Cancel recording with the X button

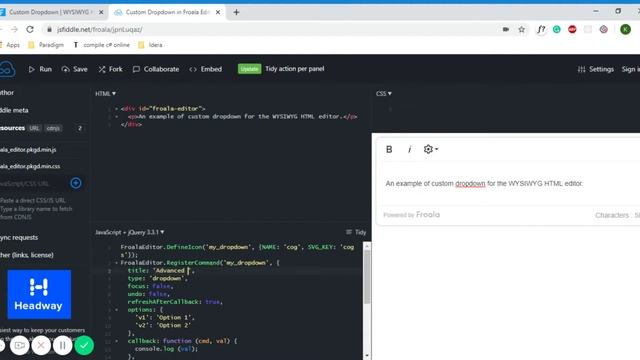click(41, 346)
